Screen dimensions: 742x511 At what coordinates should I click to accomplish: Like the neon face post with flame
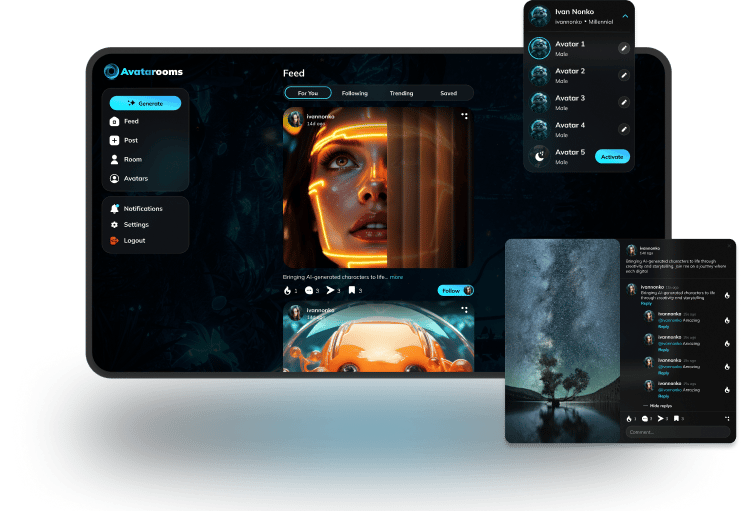[287, 291]
